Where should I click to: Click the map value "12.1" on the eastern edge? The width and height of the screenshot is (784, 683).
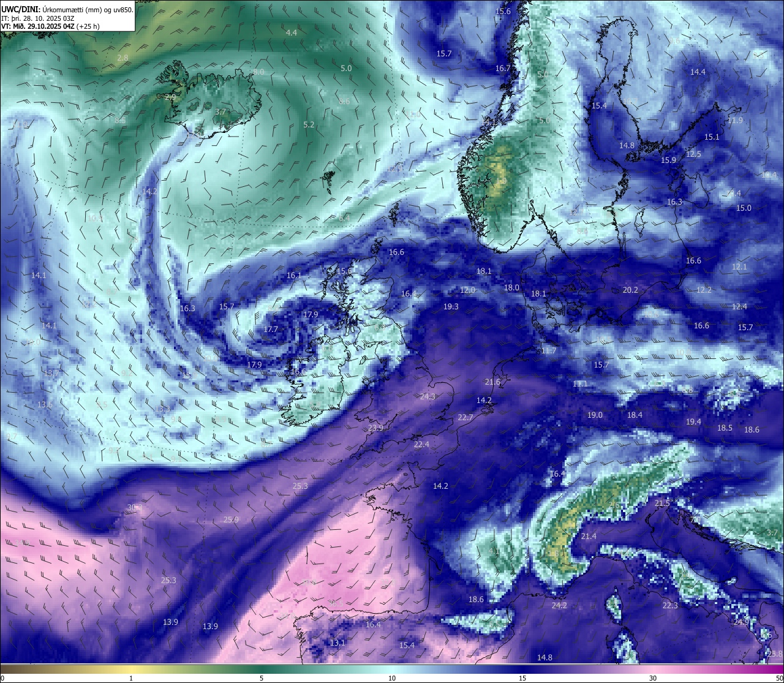click(x=739, y=267)
